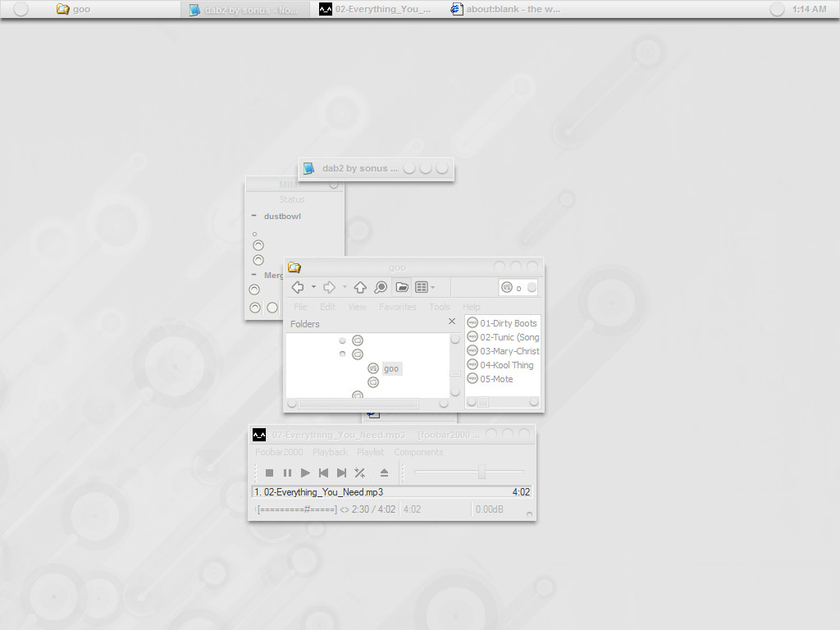The width and height of the screenshot is (840, 630).
Task: Click the Status label in messenger window
Action: point(291,199)
